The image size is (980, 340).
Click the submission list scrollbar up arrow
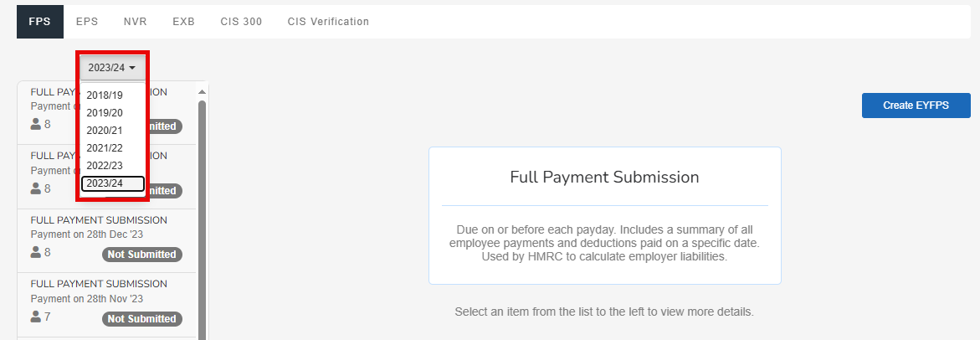pyautogui.click(x=202, y=91)
